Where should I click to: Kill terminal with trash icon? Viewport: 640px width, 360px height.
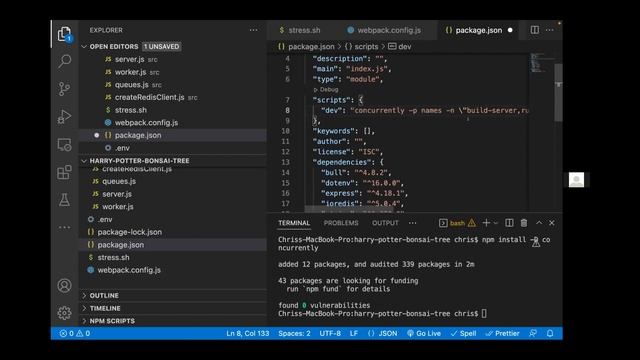[x=524, y=223]
